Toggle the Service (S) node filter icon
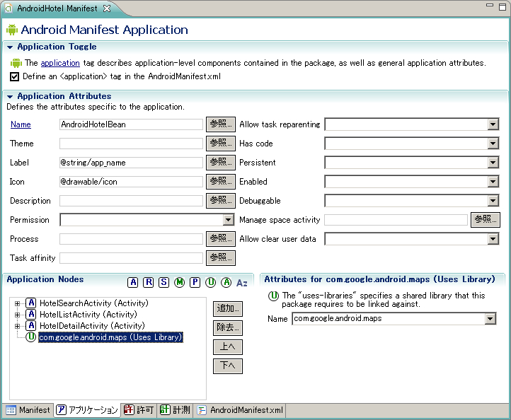The image size is (511, 420). pyautogui.click(x=163, y=282)
